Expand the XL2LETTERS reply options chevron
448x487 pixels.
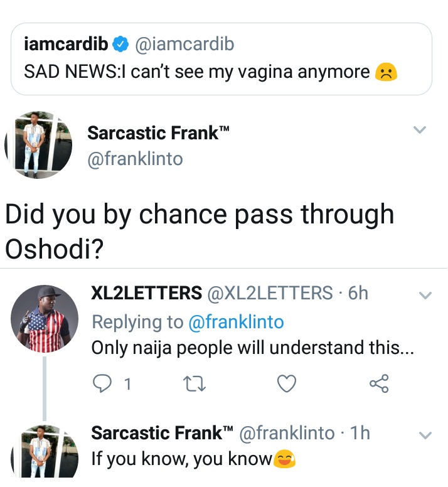tap(425, 295)
